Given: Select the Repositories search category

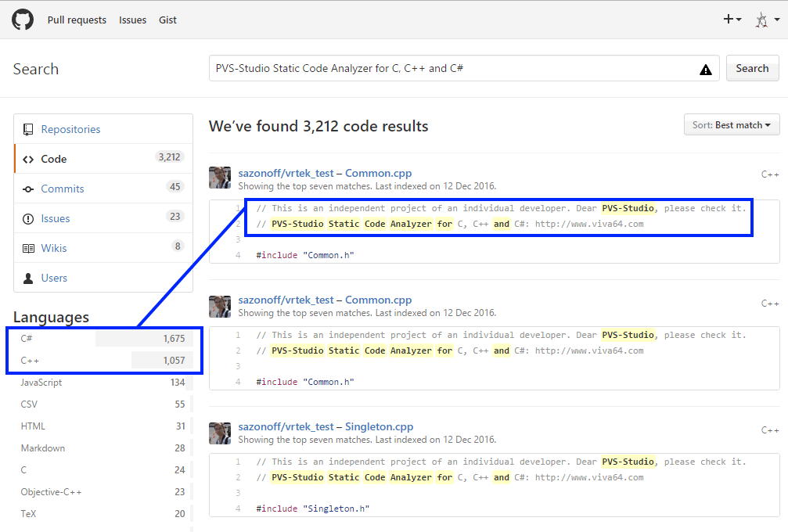Looking at the screenshot, I should (x=103, y=129).
